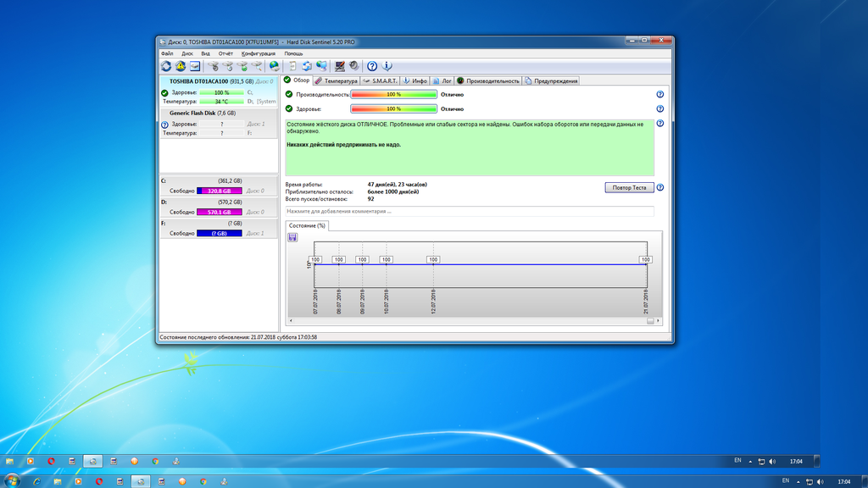This screenshot has height=488, width=868.
Task: Click the remaining lifetime value более 1000 дня(ей)
Action: click(x=393, y=192)
